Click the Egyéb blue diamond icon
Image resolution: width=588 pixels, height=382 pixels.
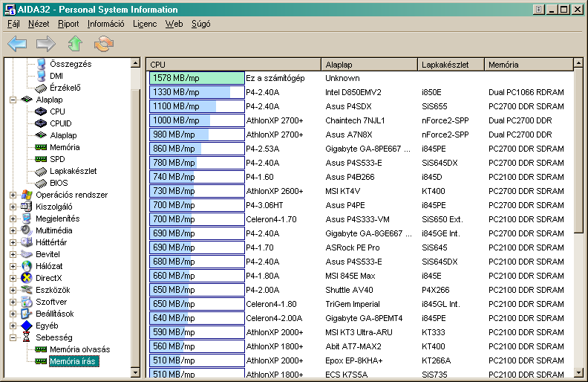tap(27, 326)
